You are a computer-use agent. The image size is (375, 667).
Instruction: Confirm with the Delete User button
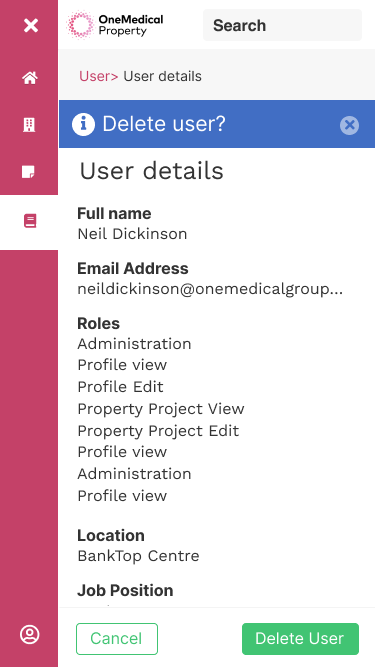tap(300, 638)
